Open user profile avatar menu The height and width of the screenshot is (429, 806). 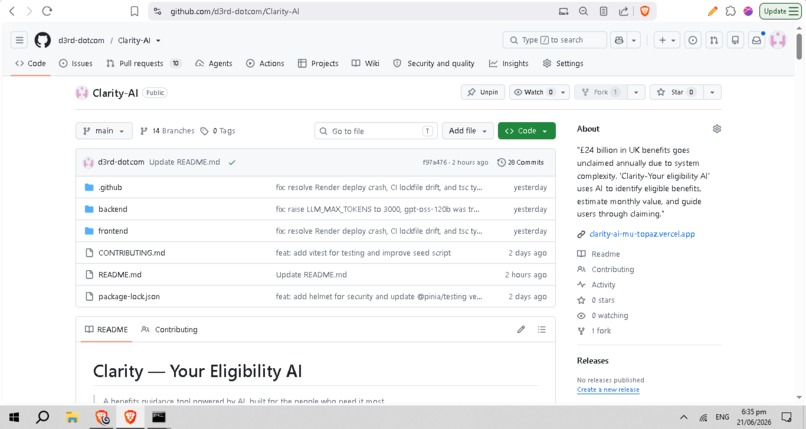click(x=778, y=40)
